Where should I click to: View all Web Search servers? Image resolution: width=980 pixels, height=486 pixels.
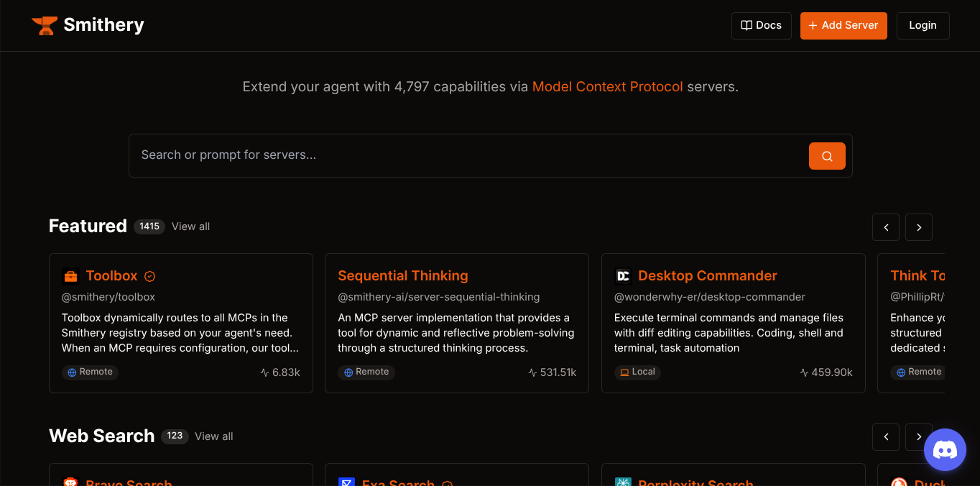pyautogui.click(x=213, y=436)
